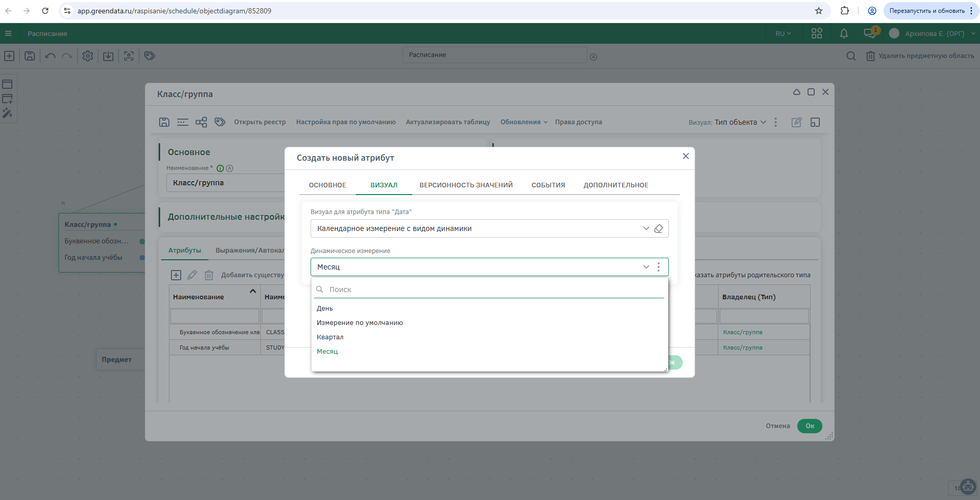Collapse the Месяц dropdown chevron

tap(646, 267)
